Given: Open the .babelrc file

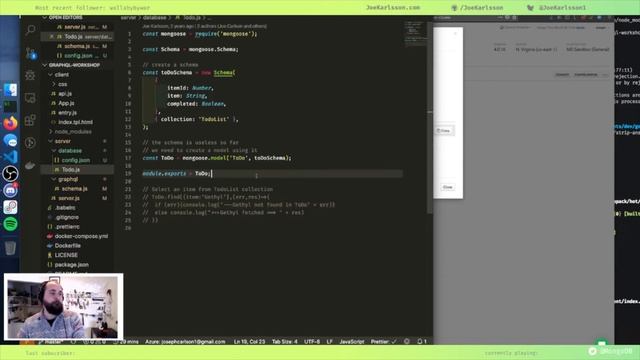Looking at the screenshot, I should point(64,208).
